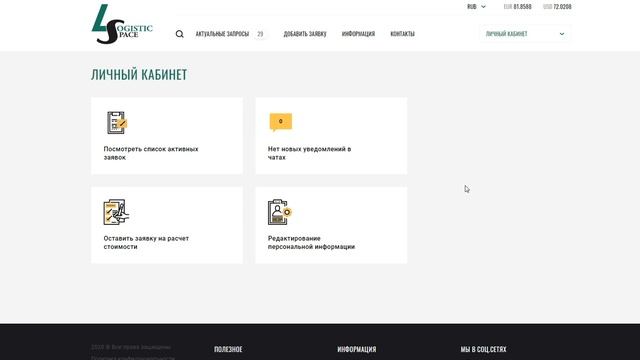This screenshot has height=360, width=640.
Task: Open Редактирование персональной информации card
Action: click(x=331, y=225)
